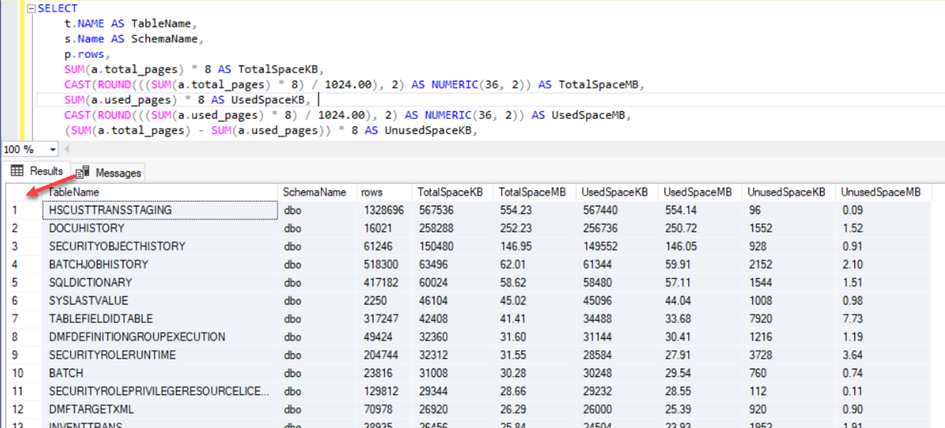Place cursor at end of UsedSpaceKB line

pyautogui.click(x=316, y=100)
